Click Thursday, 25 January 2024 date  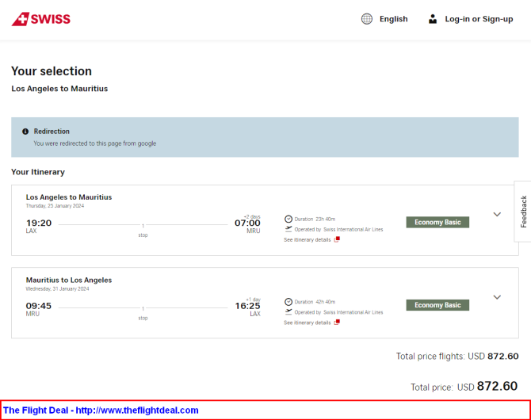[x=55, y=206]
